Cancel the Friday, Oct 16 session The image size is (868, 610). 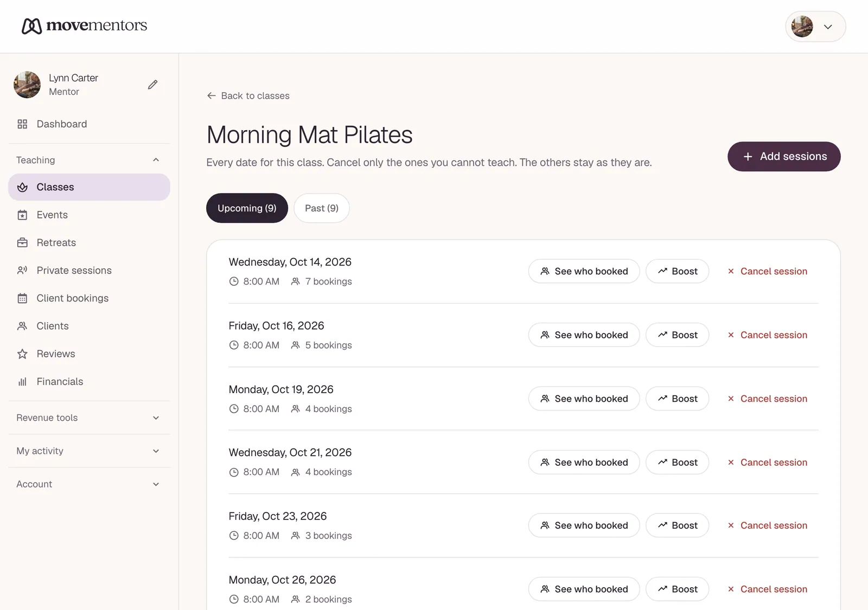point(767,335)
